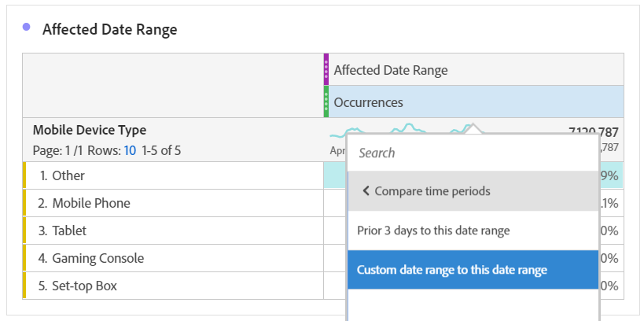This screenshot has height=321, width=644.
Task: Click the green drag handle on Occurrences
Action: [x=326, y=102]
